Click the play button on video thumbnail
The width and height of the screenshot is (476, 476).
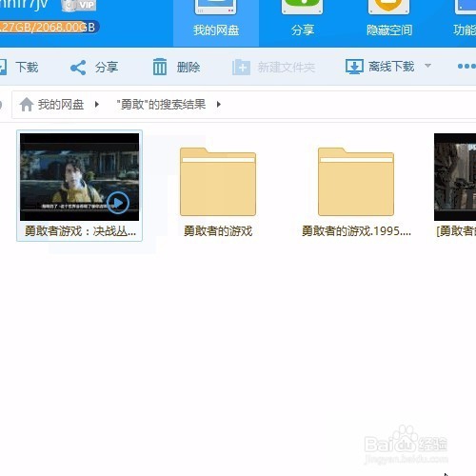pos(118,203)
